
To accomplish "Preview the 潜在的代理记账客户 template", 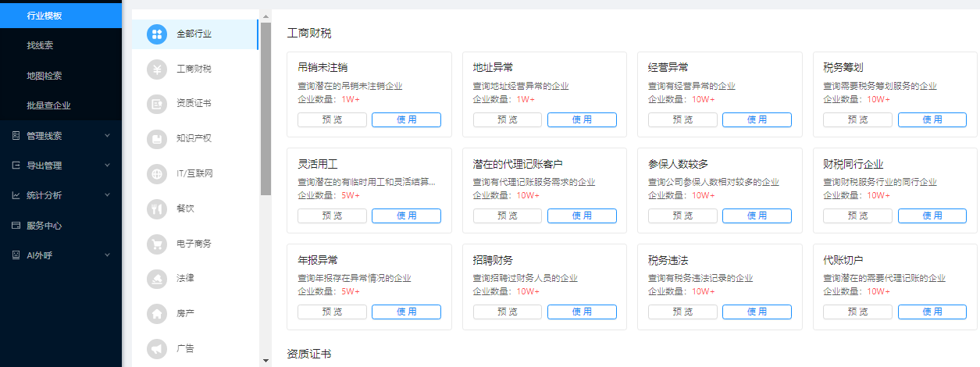I will coord(508,216).
